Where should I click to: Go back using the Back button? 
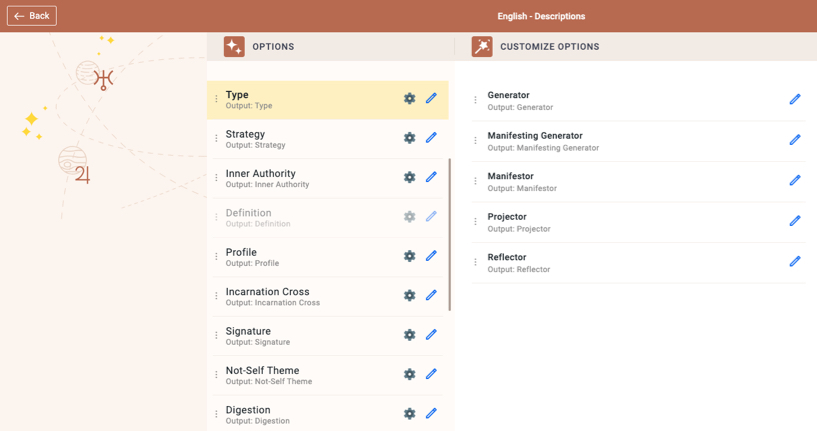(32, 16)
